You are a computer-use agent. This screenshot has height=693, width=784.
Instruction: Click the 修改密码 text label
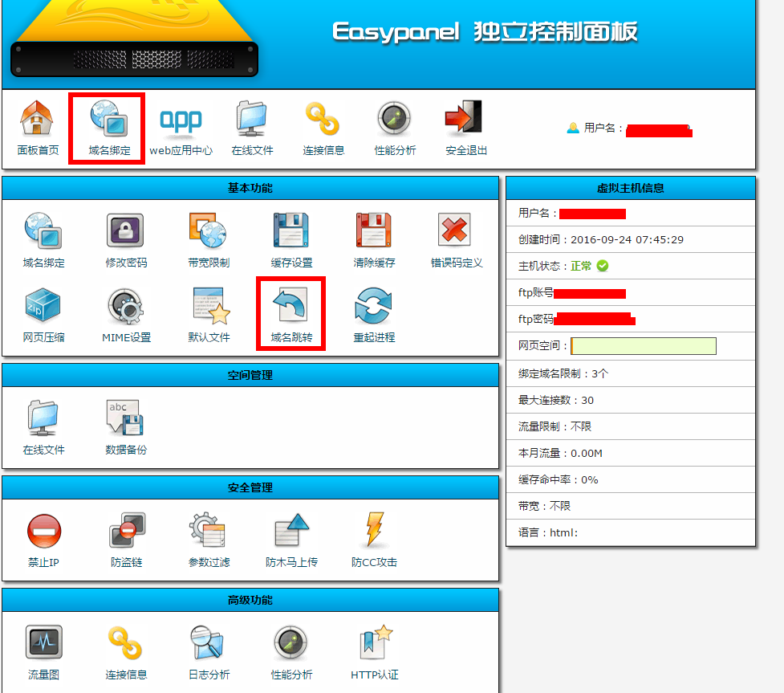pos(126,263)
